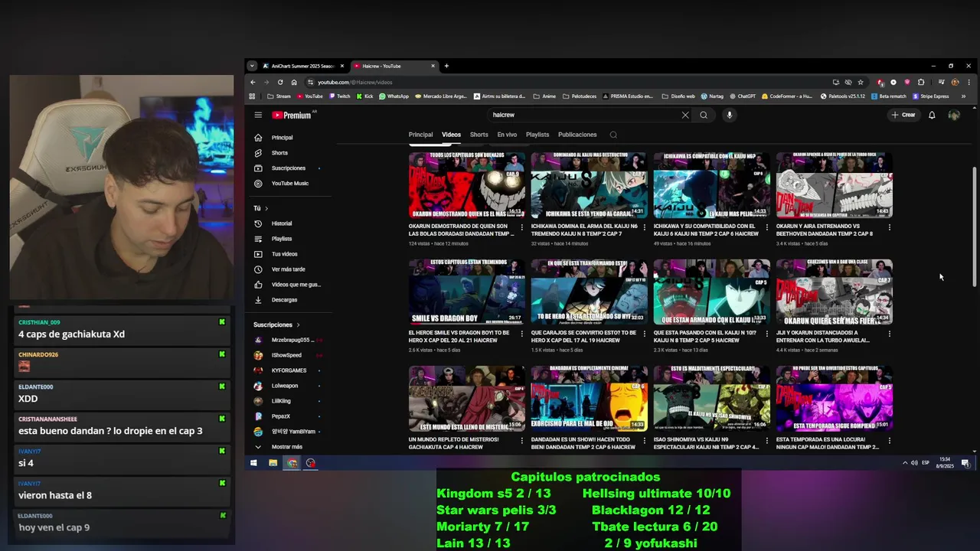Click the ICHIKAWA Y SU COMPATIBILIDAD video title
Viewport: 980px width, 551px height.
click(x=706, y=230)
